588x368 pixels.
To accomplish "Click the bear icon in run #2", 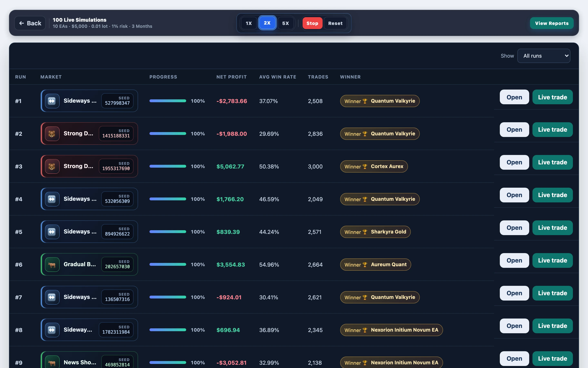I will coord(52,134).
